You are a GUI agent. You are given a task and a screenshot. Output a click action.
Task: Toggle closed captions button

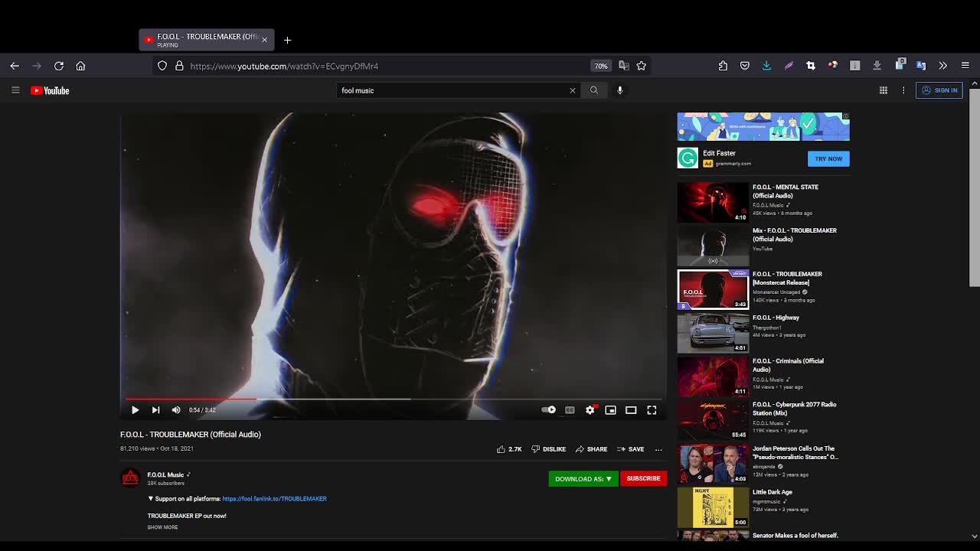(x=570, y=410)
